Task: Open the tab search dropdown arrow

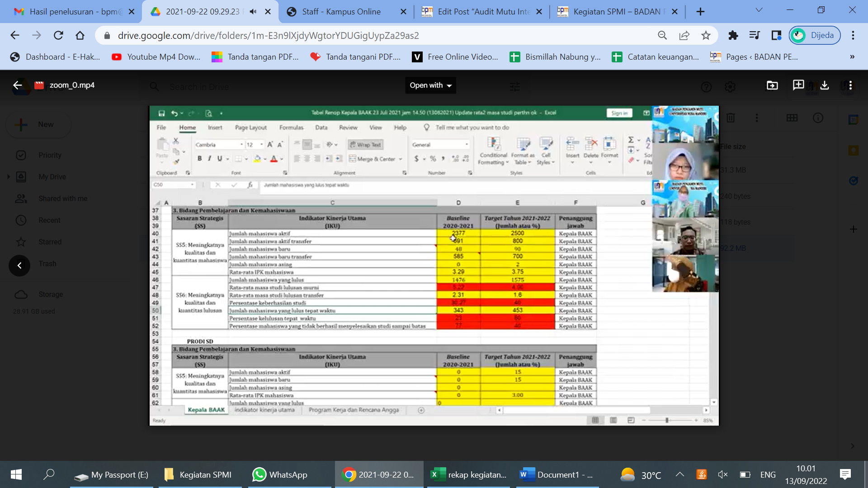Action: [x=759, y=10]
